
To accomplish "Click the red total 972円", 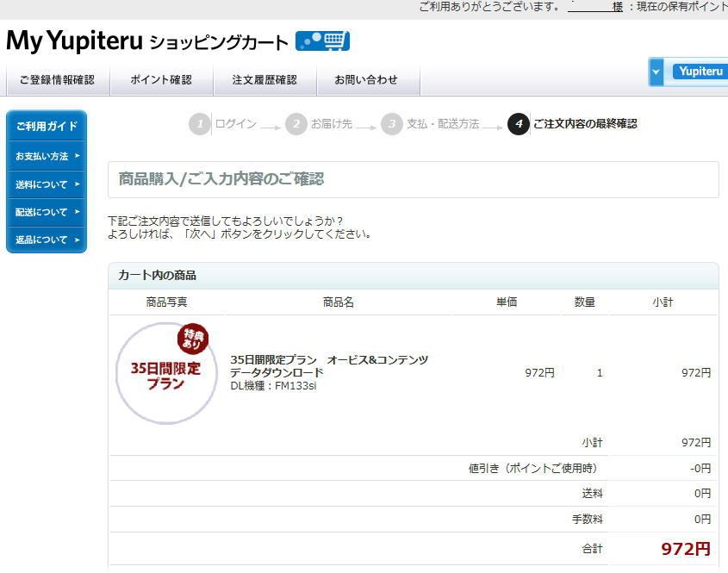I will (x=686, y=549).
